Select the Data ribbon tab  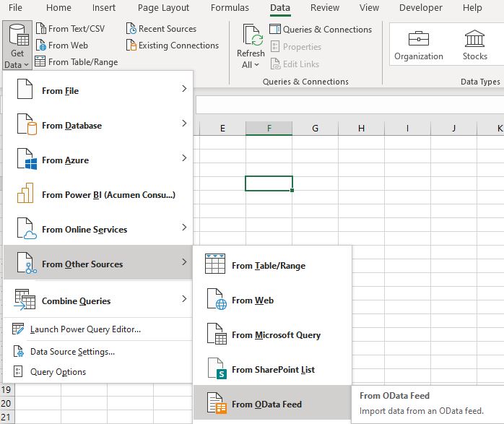pos(280,8)
